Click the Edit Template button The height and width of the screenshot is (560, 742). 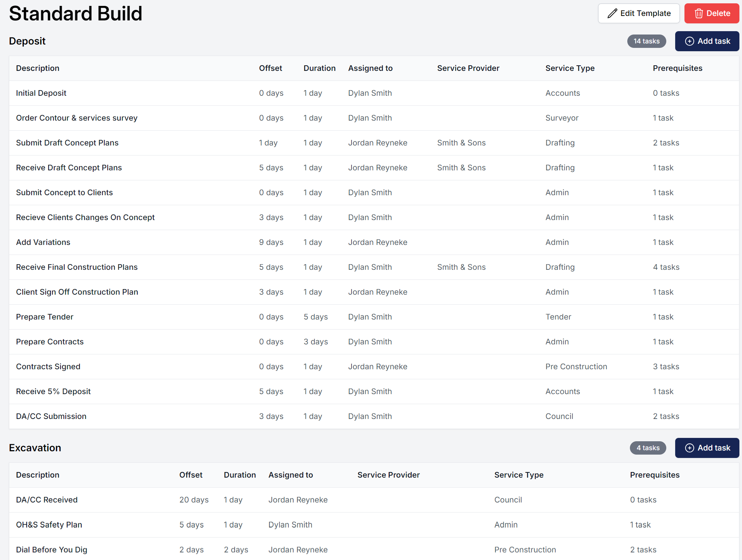pyautogui.click(x=638, y=13)
